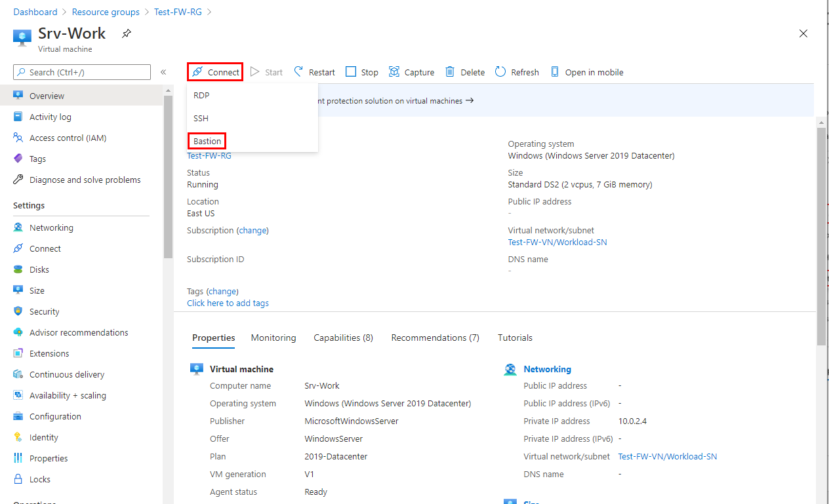Open Diagnose and solve problems wrench icon
This screenshot has width=829, height=504.
click(17, 180)
